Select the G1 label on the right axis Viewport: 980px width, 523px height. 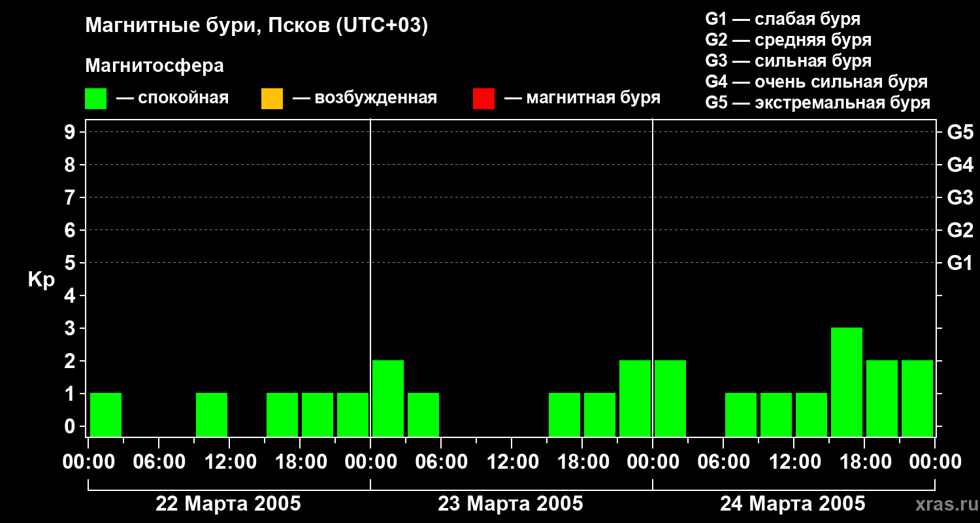[960, 263]
